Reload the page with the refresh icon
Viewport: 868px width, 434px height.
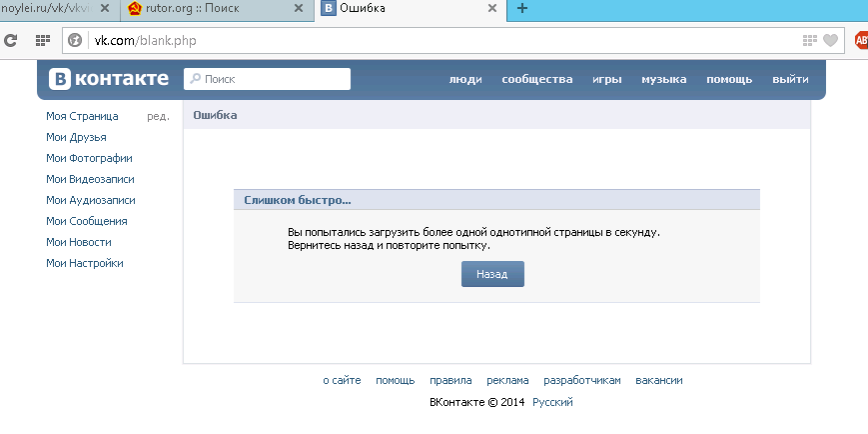11,40
